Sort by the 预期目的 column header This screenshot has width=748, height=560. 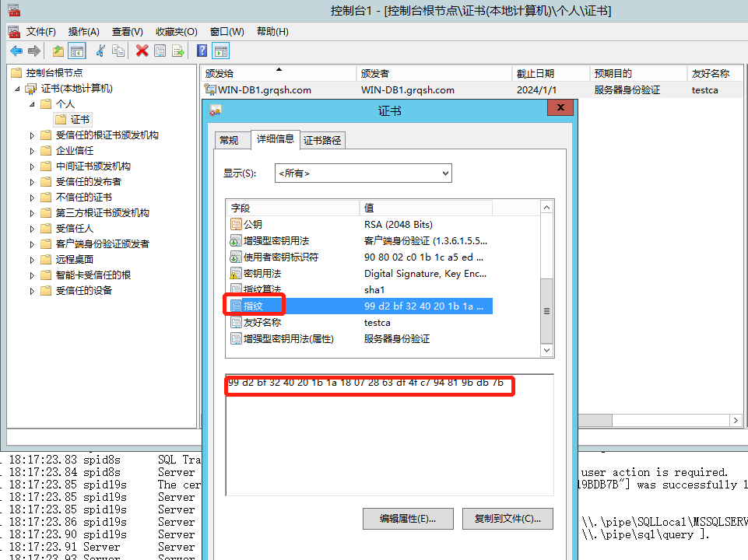(x=637, y=73)
